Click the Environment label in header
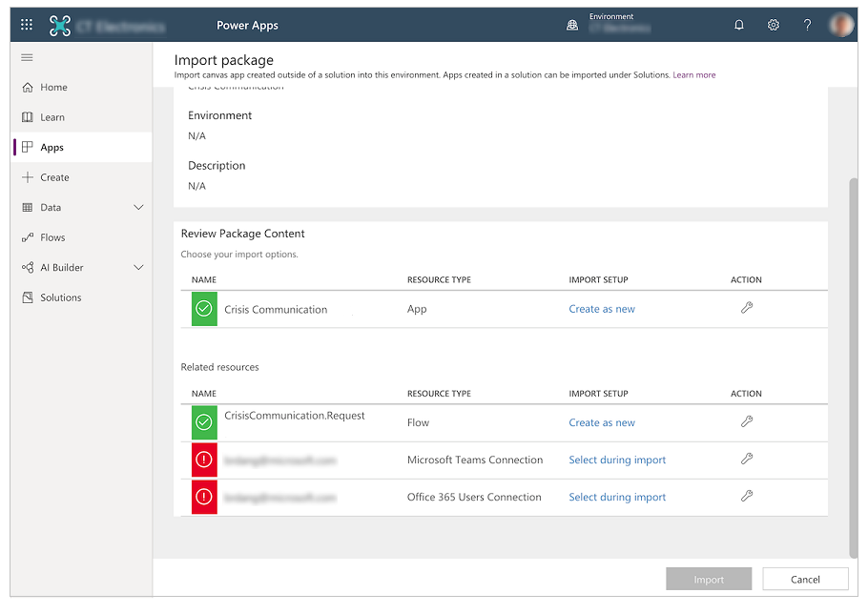 [x=611, y=16]
